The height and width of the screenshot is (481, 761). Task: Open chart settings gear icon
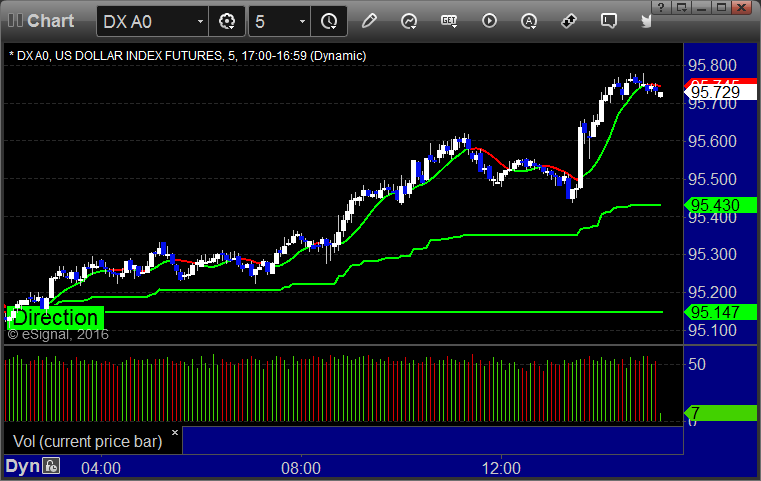click(x=227, y=21)
